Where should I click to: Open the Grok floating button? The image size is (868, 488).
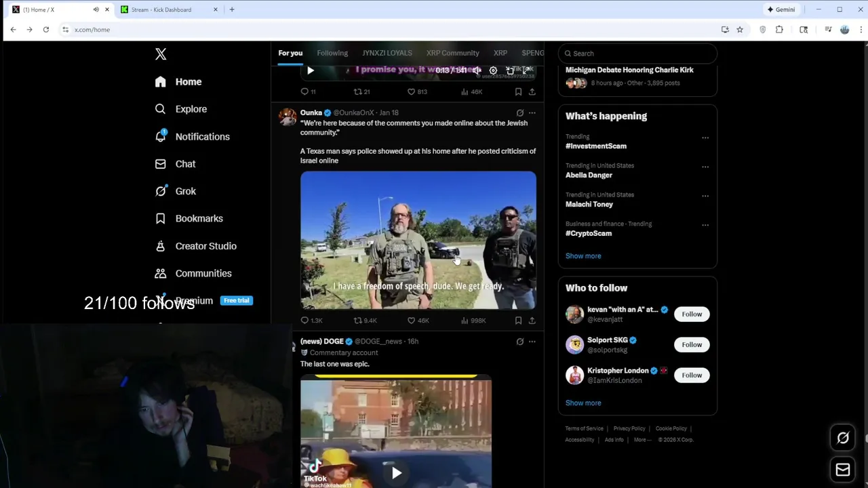[843, 438]
